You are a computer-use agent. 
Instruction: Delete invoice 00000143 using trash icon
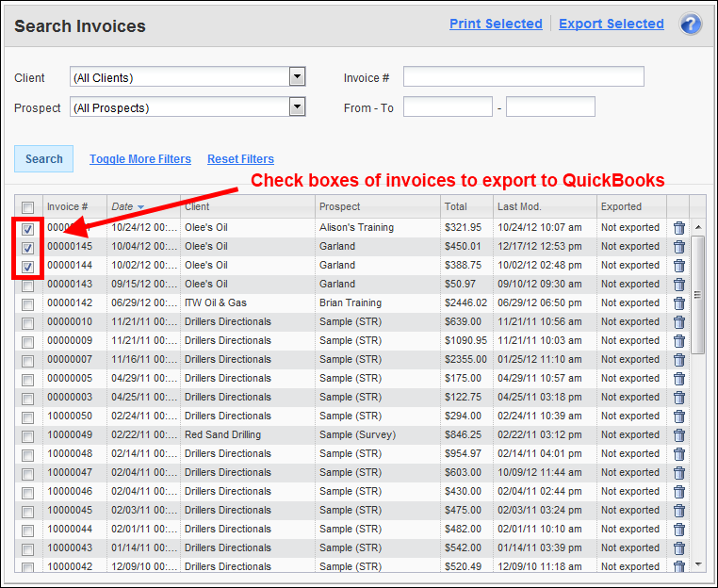tap(678, 285)
